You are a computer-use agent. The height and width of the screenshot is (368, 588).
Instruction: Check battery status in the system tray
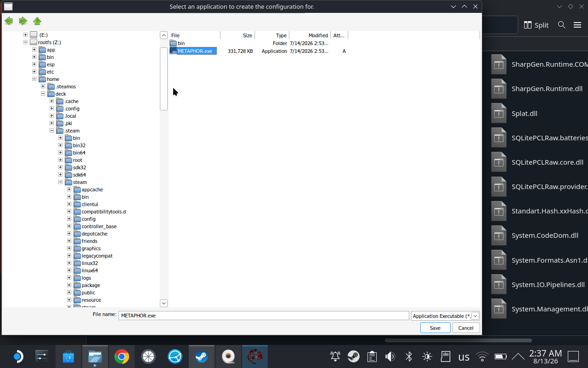pos(500,356)
